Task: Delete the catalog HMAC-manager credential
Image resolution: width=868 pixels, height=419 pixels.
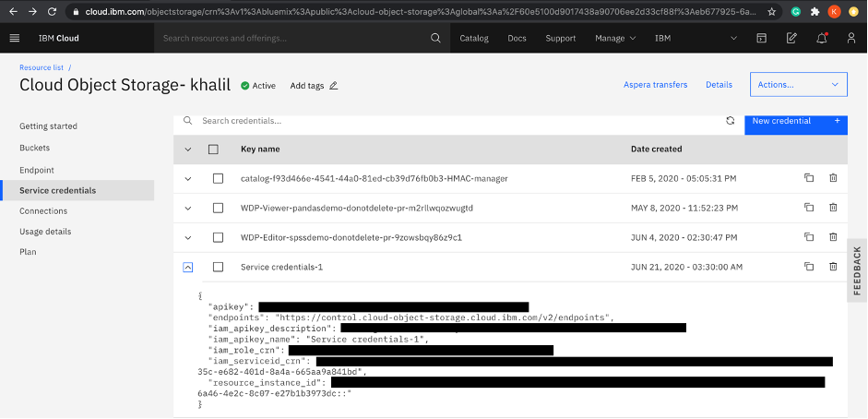Action: click(833, 178)
